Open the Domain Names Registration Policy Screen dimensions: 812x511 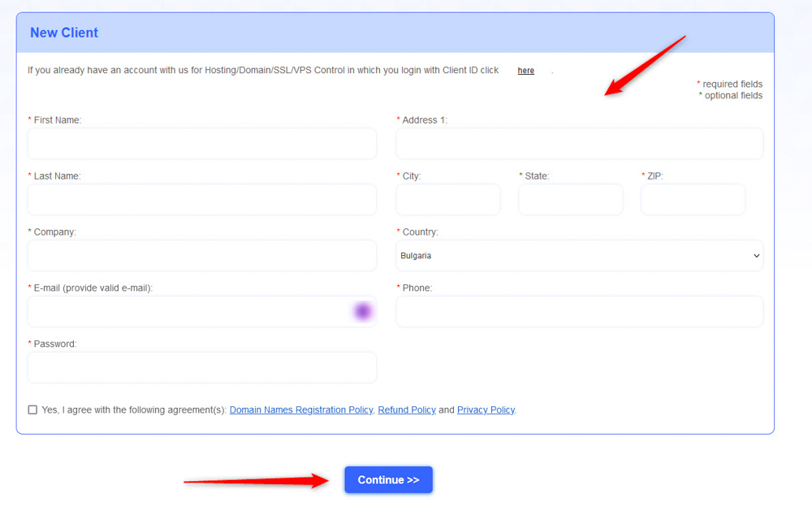coord(300,409)
